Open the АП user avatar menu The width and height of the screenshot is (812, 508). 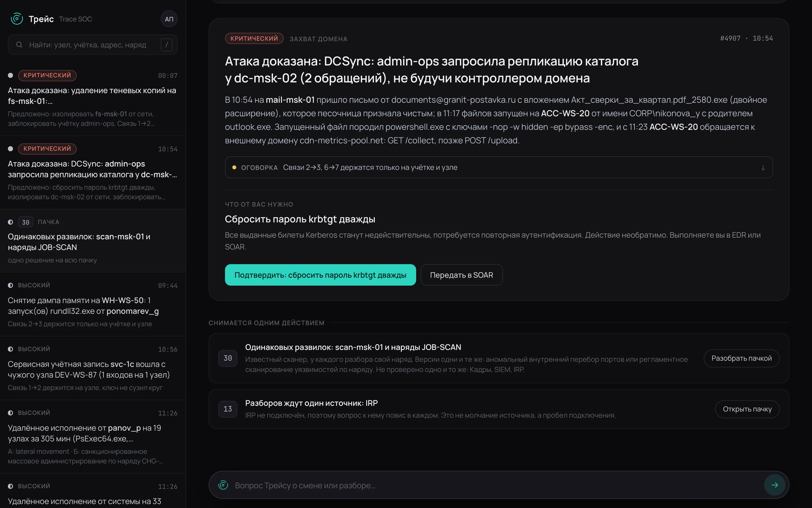pos(169,19)
